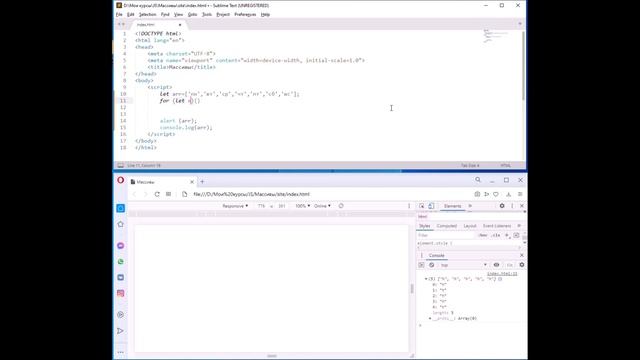This screenshot has height=360, width=640.
Task: Click the Opera search tabs magnifier
Action: pos(478,180)
